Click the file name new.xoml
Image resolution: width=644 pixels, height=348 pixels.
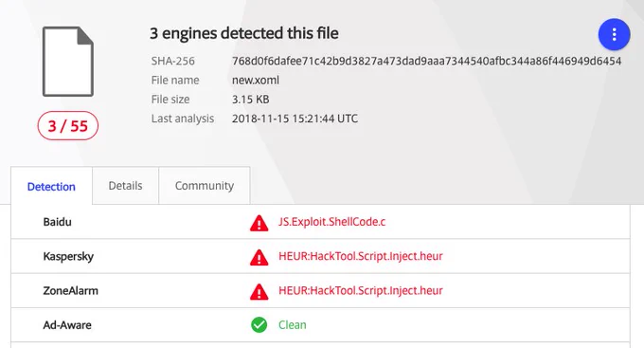pos(256,80)
